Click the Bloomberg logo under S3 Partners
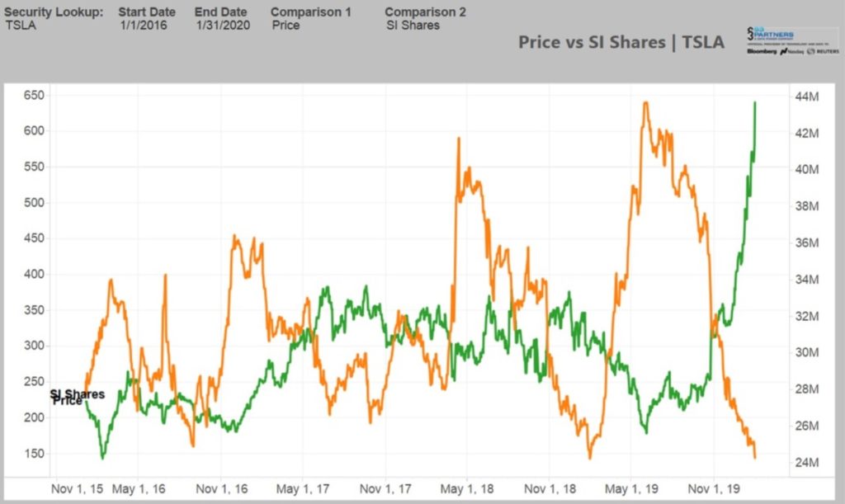 click(762, 51)
